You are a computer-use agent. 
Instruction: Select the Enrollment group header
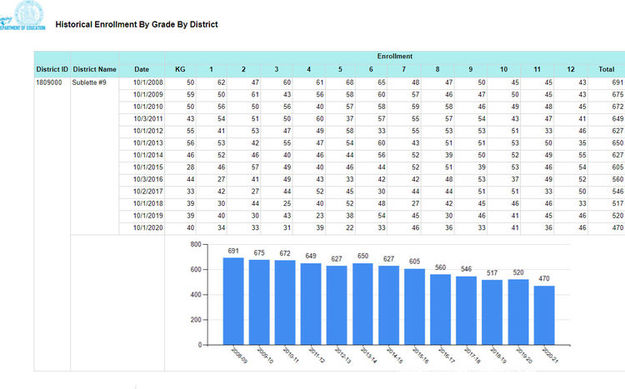pyautogui.click(x=395, y=56)
